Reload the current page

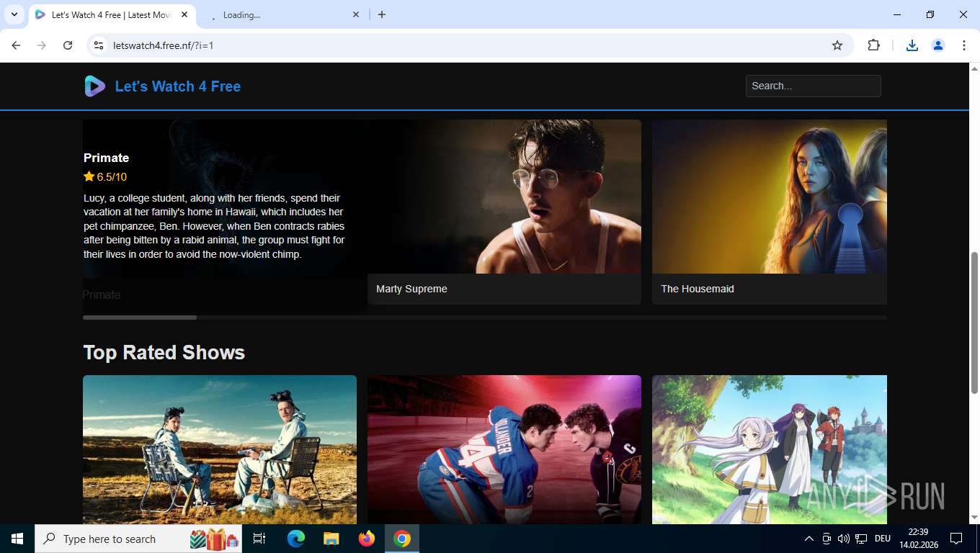coord(68,45)
